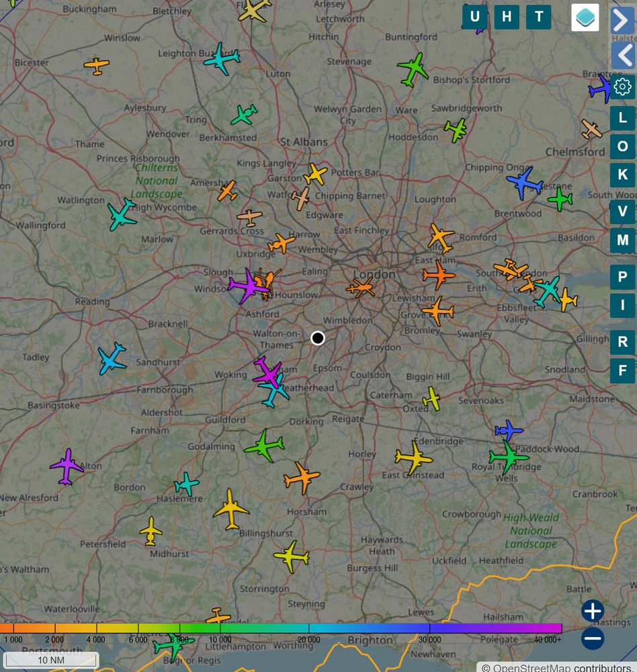Select cyan aircraft west of Leatherhead
Viewport: 637px width, 672px height.
coord(274,391)
